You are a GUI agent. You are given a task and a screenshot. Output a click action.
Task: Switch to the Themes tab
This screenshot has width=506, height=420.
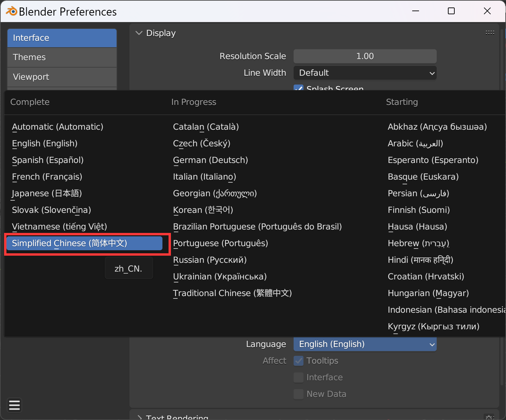62,57
